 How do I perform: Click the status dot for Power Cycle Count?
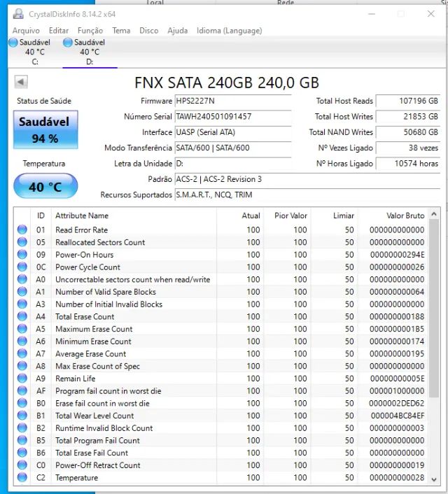(22, 267)
